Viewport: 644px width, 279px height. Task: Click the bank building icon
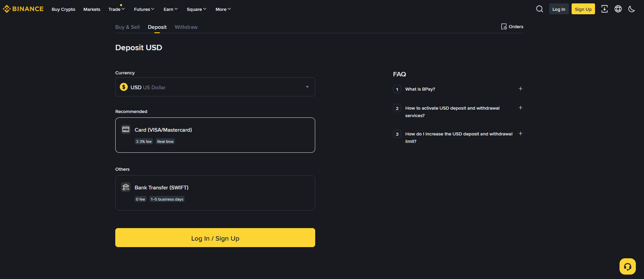coord(126,187)
